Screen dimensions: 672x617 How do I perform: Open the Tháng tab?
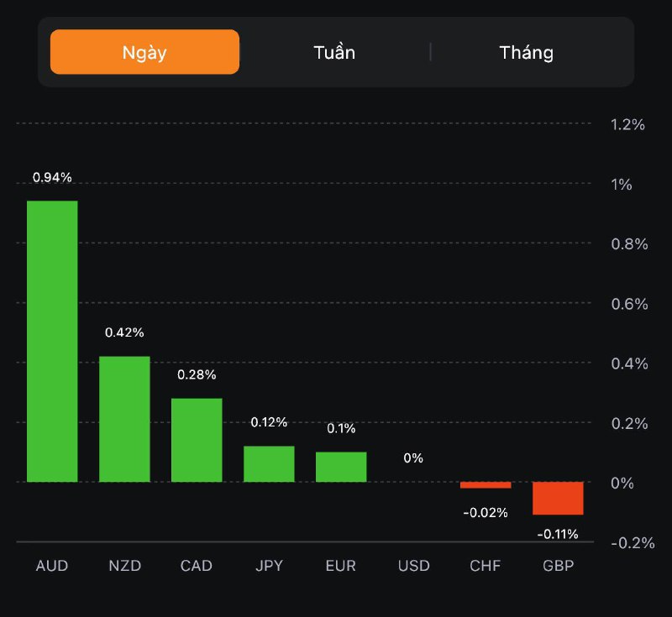coord(526,52)
